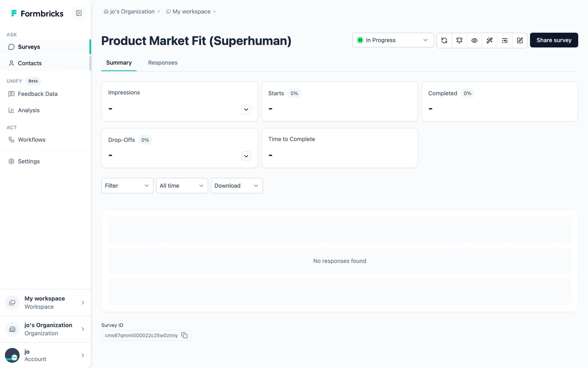Open the Download dropdown

pyautogui.click(x=236, y=186)
